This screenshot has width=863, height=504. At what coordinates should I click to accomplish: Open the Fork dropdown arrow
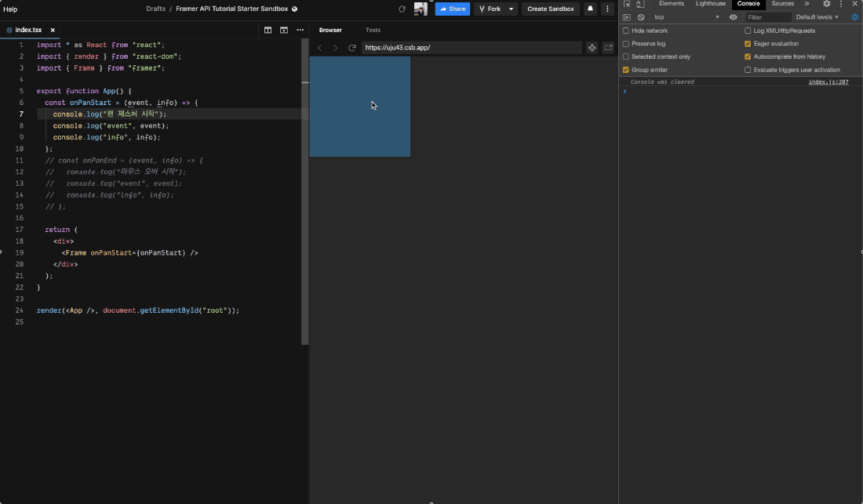click(x=512, y=9)
